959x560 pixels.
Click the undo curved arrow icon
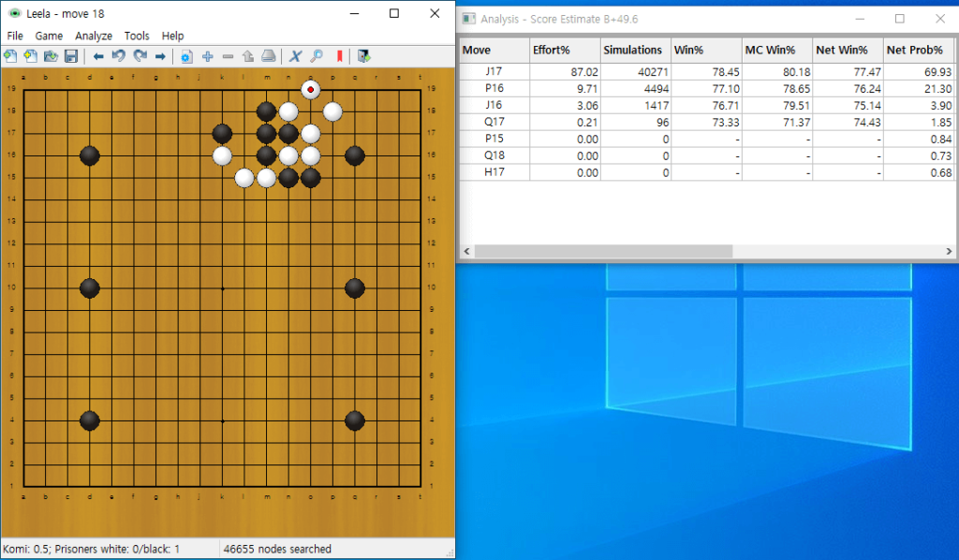point(119,56)
